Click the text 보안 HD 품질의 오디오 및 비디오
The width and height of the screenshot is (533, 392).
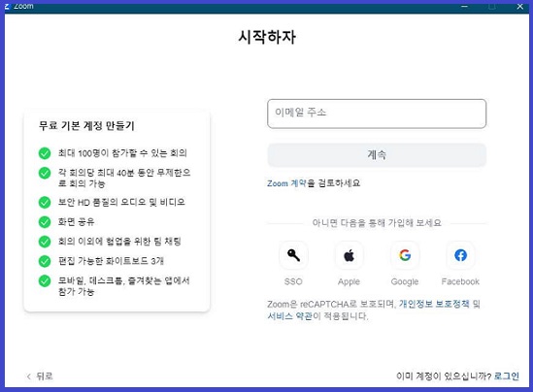click(x=121, y=202)
